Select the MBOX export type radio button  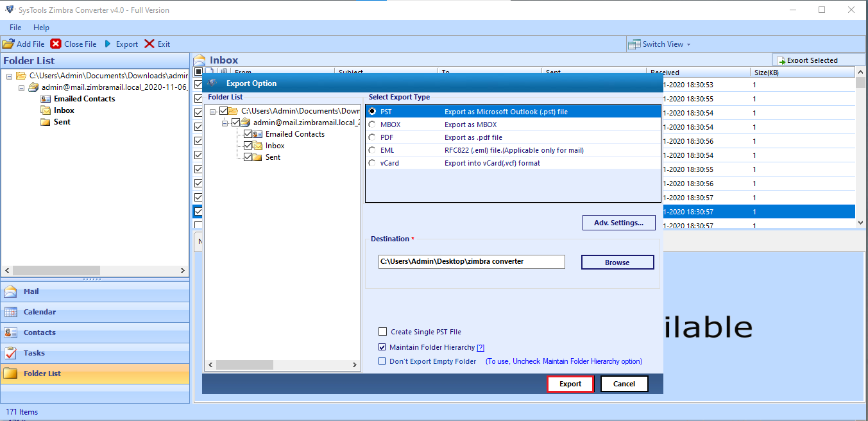coord(372,125)
